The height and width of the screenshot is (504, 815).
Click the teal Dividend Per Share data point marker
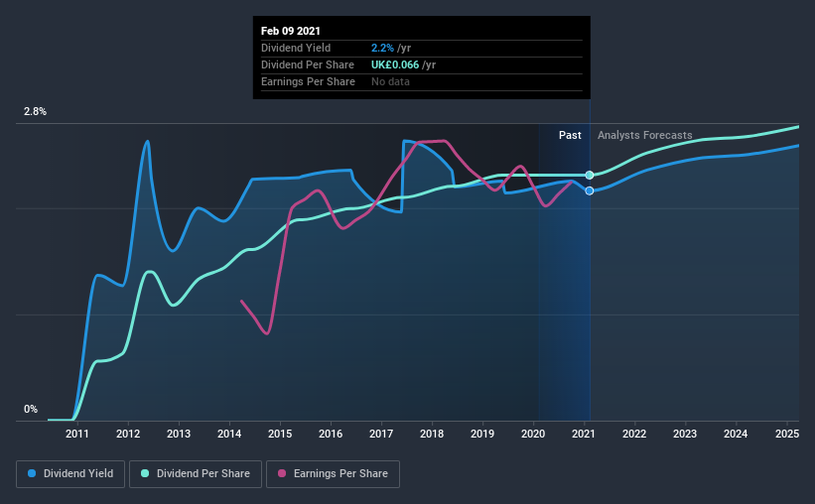tap(590, 175)
